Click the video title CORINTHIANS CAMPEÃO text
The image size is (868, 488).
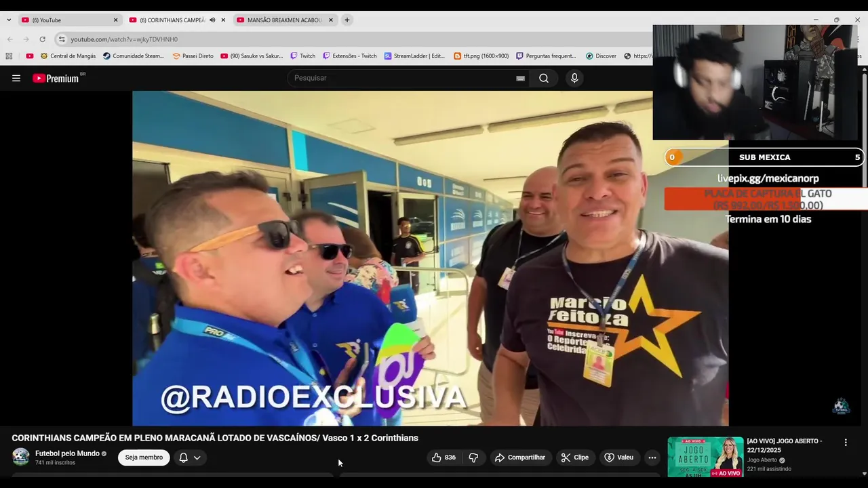coord(215,438)
